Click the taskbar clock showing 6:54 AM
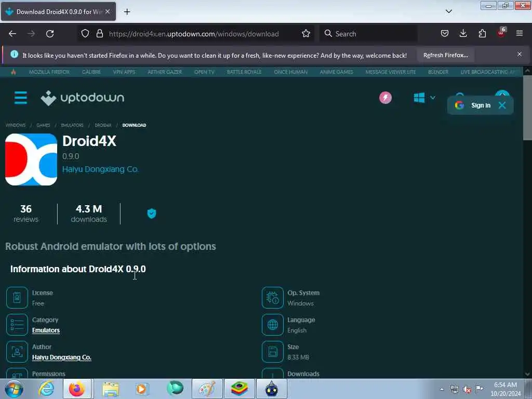Image resolution: width=532 pixels, height=399 pixels. pyautogui.click(x=506, y=389)
